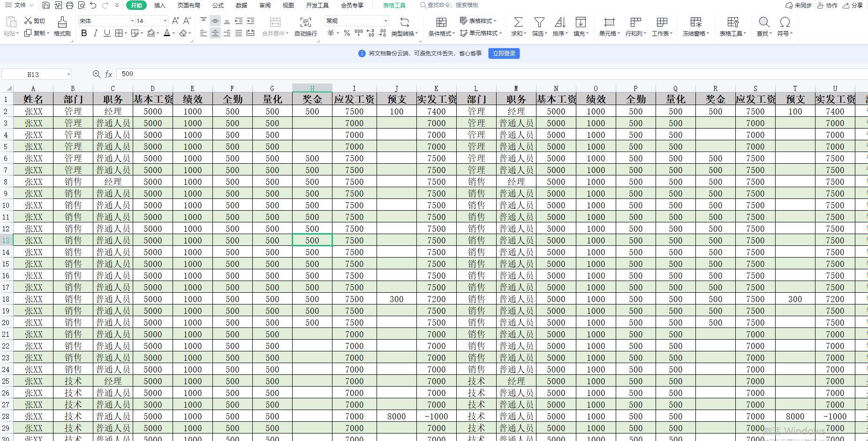The image size is (868, 441).
Task: Open the Cell Style (单元格样式) dropdown
Action: 481,33
